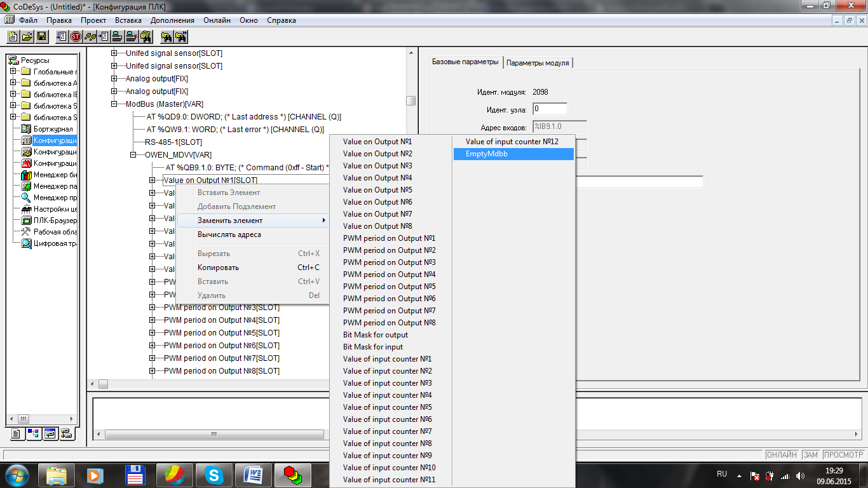The height and width of the screenshot is (488, 868).
Task: Select Bit Mask for output in submenu
Action: point(391,335)
